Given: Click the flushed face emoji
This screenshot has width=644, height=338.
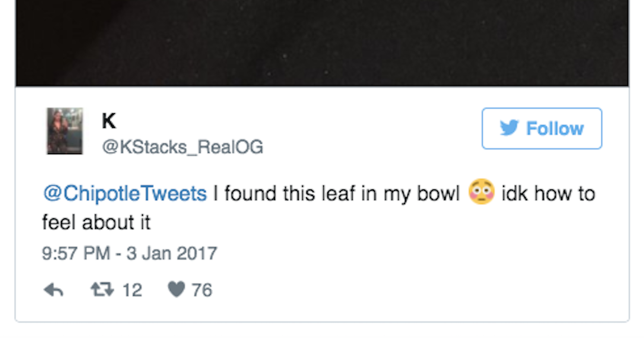Looking at the screenshot, I should coord(480,193).
